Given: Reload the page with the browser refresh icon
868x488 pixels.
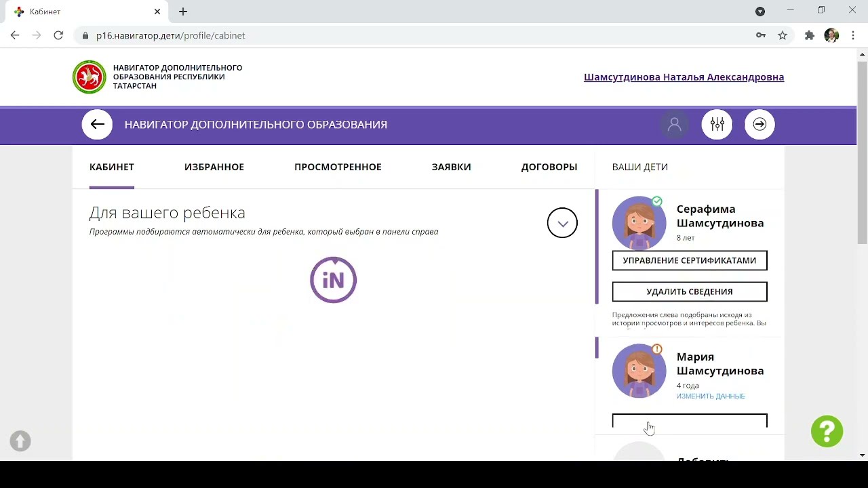Looking at the screenshot, I should pyautogui.click(x=58, y=35).
